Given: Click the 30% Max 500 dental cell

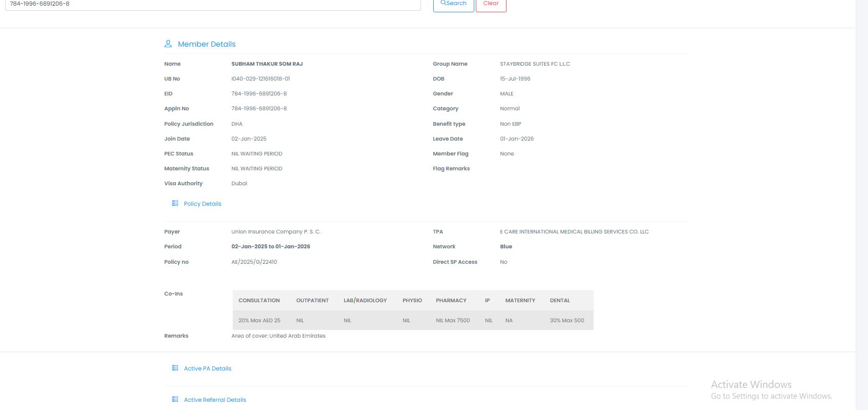Looking at the screenshot, I should pos(567,321).
